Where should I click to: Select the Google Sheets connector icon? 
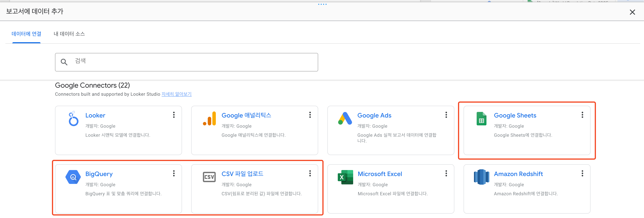click(481, 119)
